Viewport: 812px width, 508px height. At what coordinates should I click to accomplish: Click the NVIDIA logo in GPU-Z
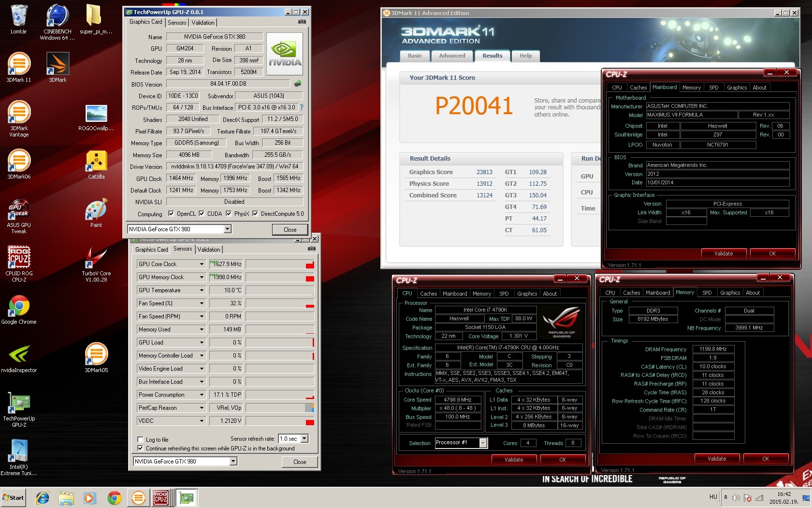point(285,54)
